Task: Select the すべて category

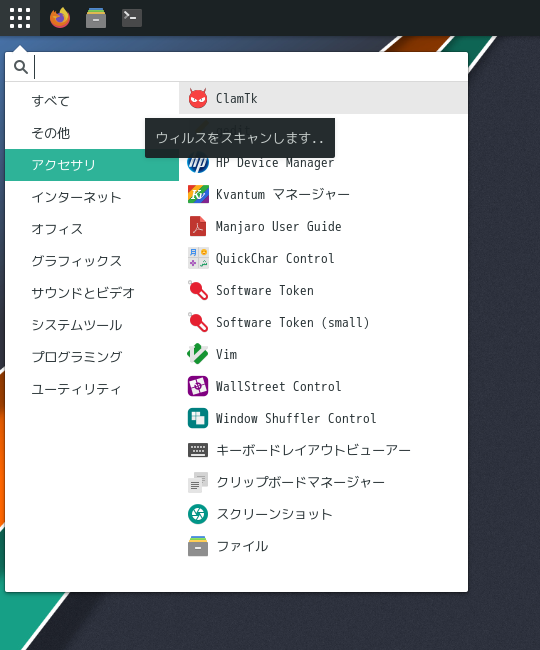Action: tap(92, 101)
